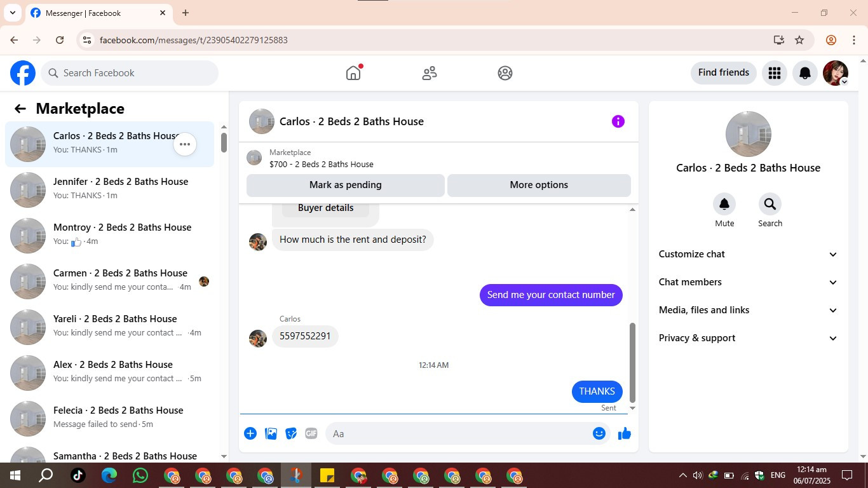Open Chrome's three-dot menu
Viewport: 868px width, 488px height.
(x=854, y=40)
